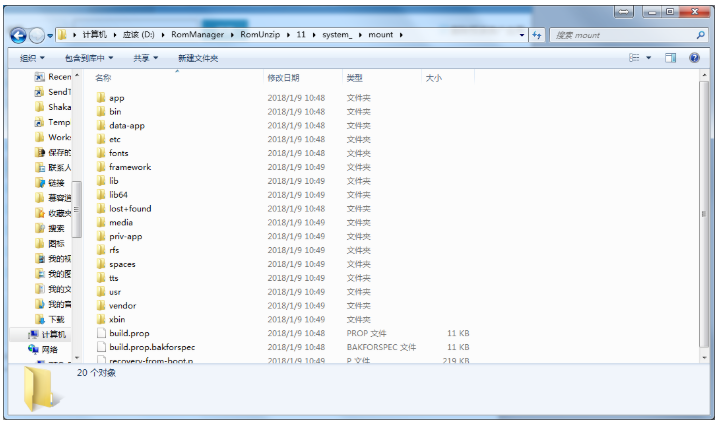
Task: Click the Forward navigation arrow button
Action: [36, 35]
